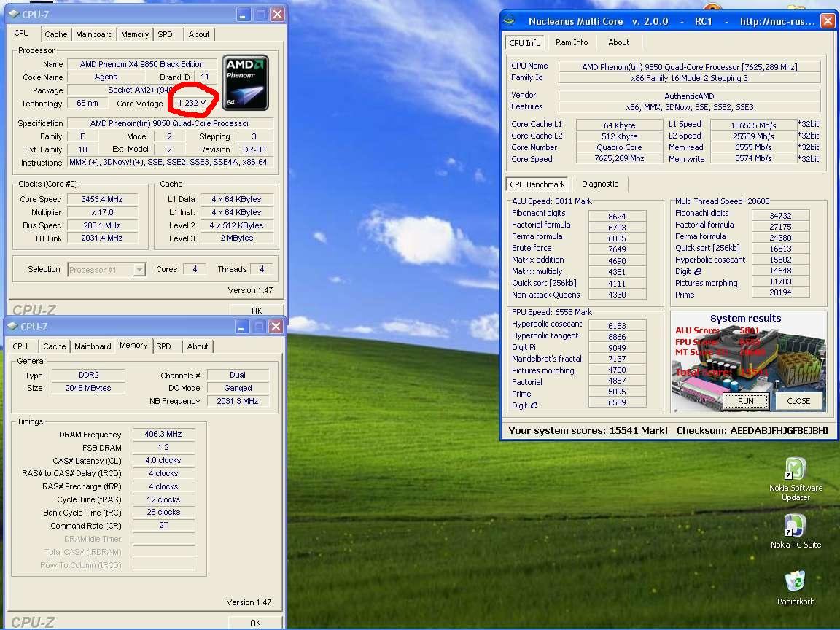
Task: Click OK in the lower CPU-Z window
Action: 255,623
